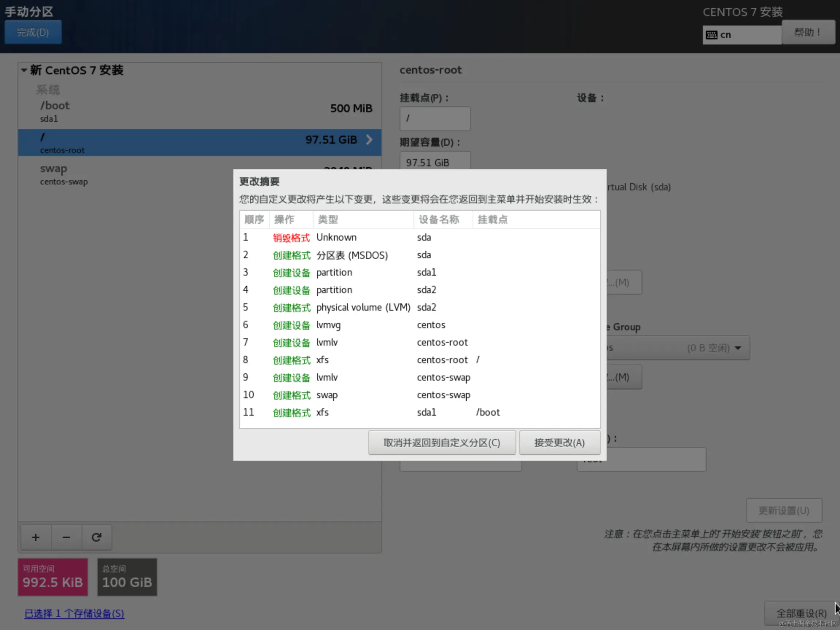Screen dimensions: 840x630
Task: Click the add mount point plus icon
Action: coord(35,537)
